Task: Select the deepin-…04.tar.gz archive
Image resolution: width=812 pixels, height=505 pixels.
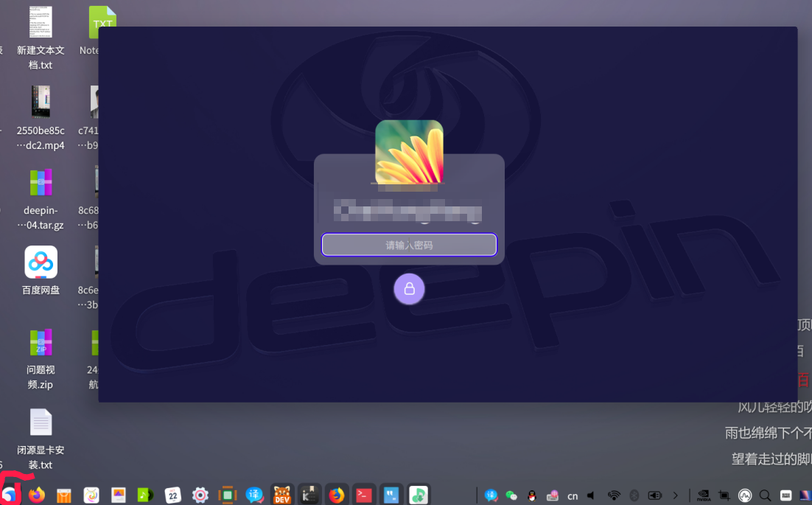Action: (x=41, y=198)
